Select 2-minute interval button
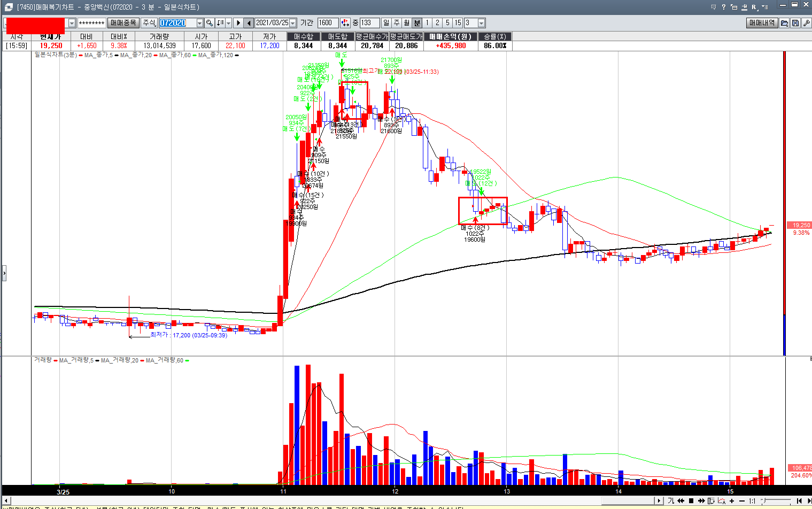812x509 pixels. click(437, 23)
